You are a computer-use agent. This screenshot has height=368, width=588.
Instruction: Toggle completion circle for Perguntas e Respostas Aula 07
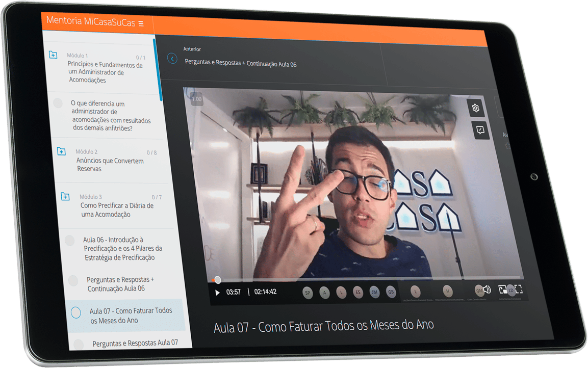[79, 344]
